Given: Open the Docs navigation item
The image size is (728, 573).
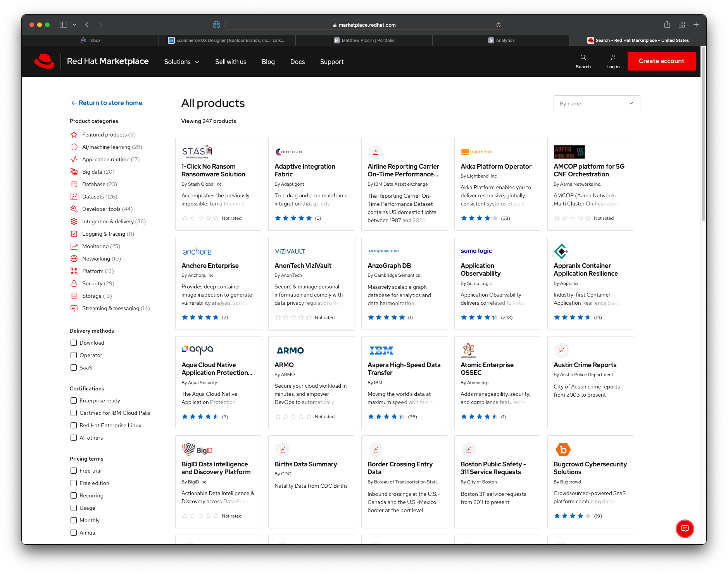Looking at the screenshot, I should point(297,62).
